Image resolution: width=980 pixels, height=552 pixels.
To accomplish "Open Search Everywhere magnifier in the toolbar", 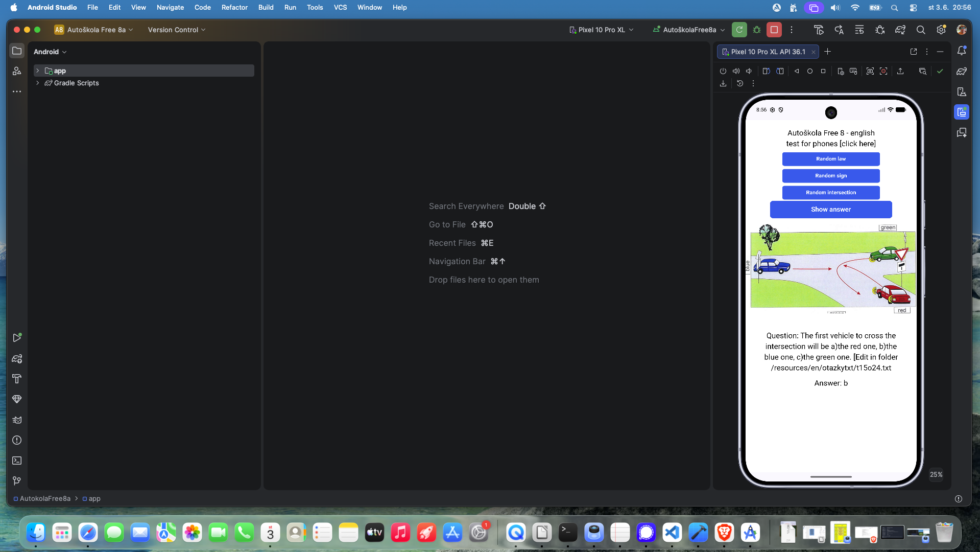I will (921, 30).
